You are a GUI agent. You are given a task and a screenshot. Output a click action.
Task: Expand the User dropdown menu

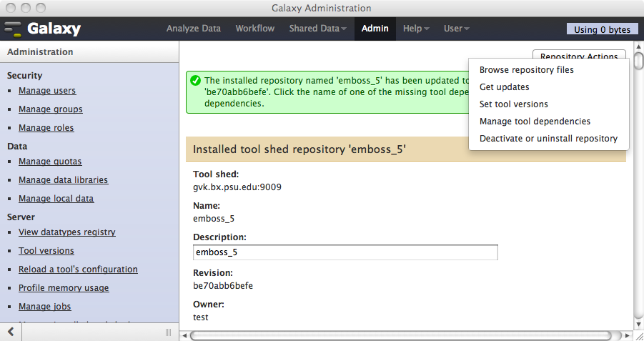pyautogui.click(x=456, y=29)
